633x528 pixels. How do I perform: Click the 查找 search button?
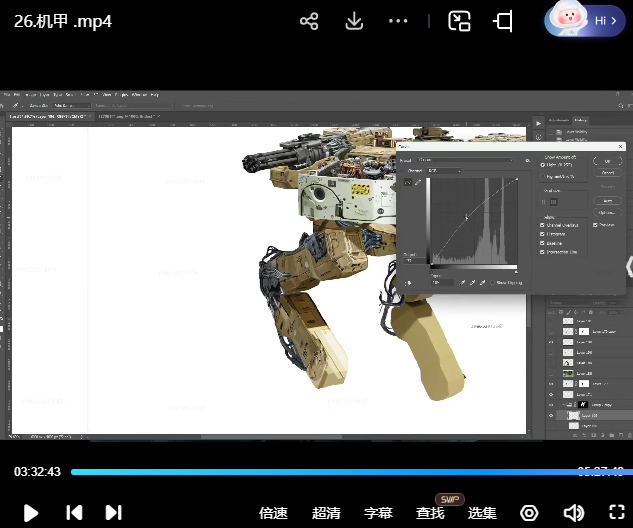pos(430,513)
